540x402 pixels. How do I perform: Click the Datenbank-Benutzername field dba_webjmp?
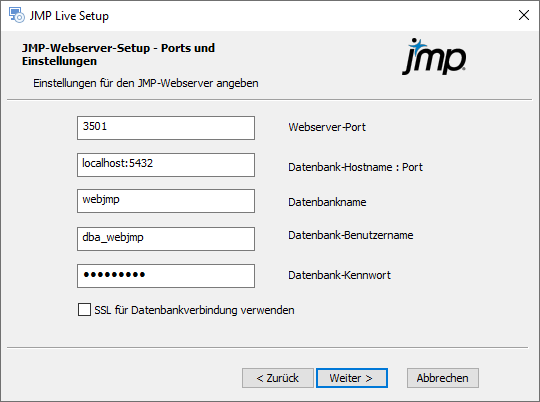166,239
